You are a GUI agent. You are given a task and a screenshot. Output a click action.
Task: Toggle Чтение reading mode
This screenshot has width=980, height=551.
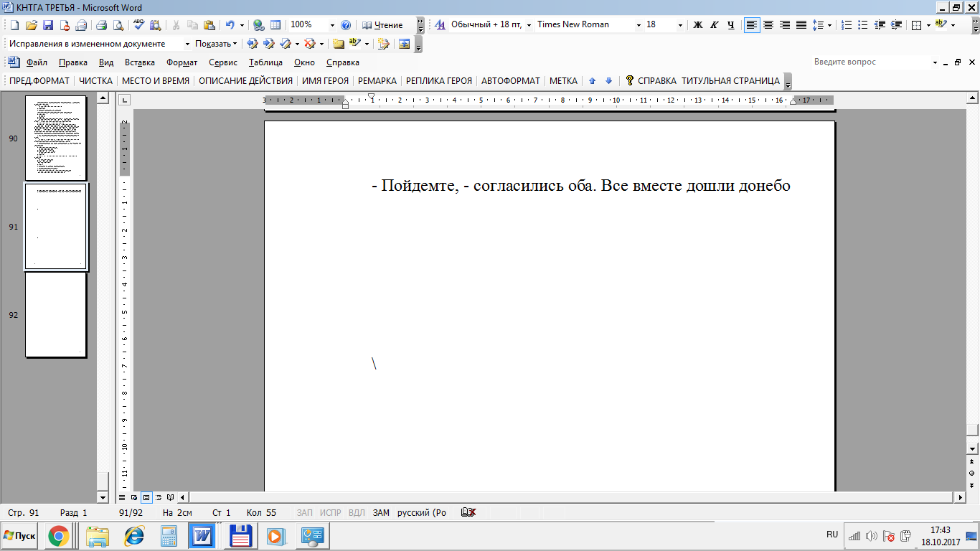coord(382,24)
